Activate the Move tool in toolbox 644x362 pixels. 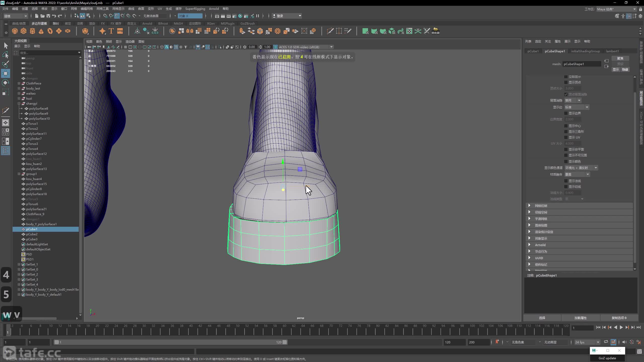tap(6, 73)
